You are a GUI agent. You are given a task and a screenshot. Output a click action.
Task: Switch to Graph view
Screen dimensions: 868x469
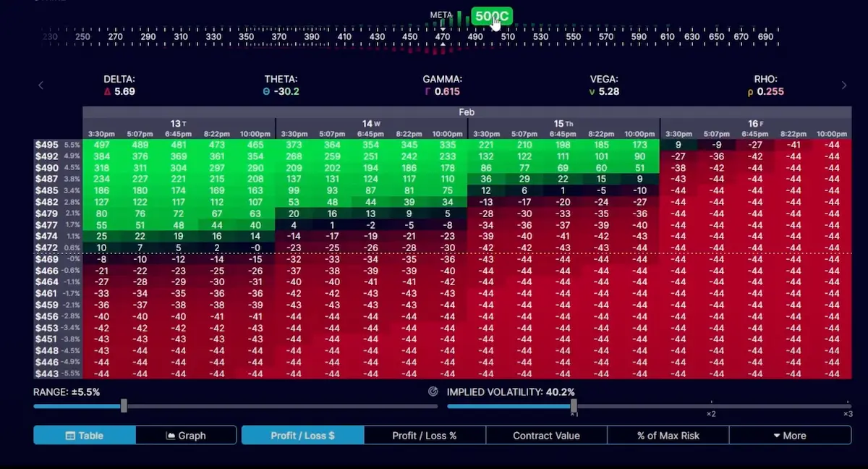[x=186, y=435]
